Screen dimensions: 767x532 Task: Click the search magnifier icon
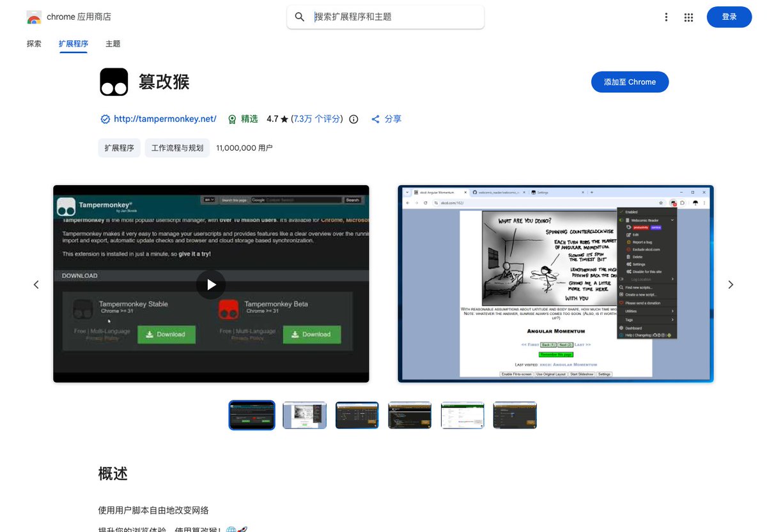pos(300,17)
